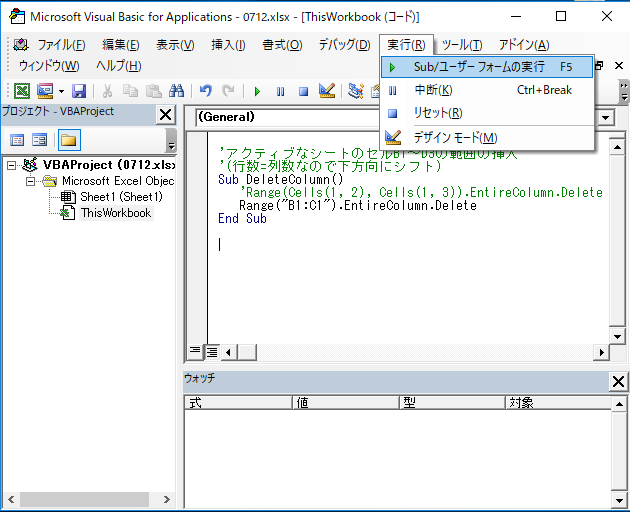Click the 対象 column header in Watch

pyautogui.click(x=558, y=403)
